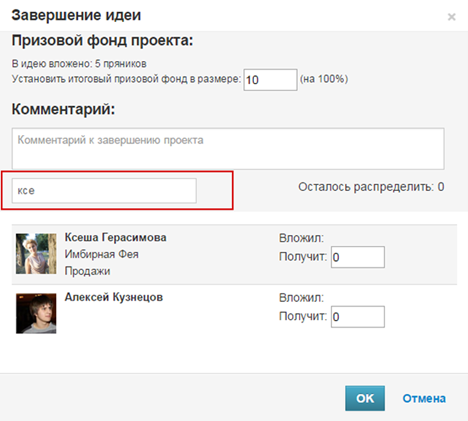Click the (на 100%) percentage label
468x421 pixels.
[x=324, y=79]
